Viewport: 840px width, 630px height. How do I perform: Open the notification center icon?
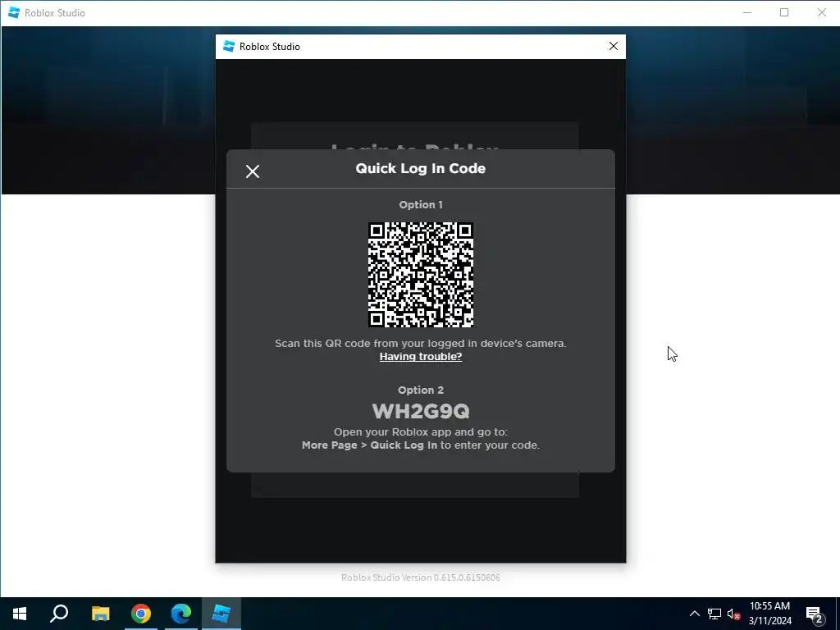click(815, 614)
